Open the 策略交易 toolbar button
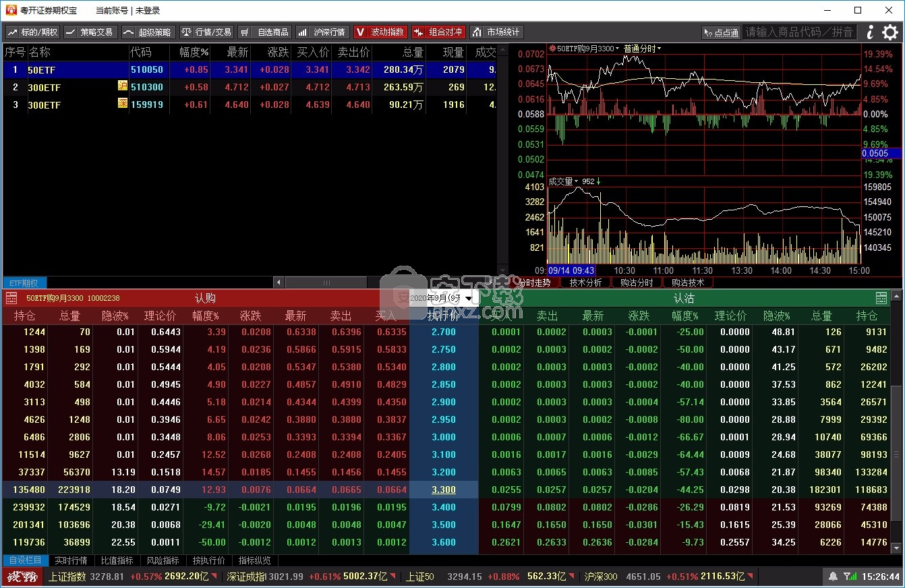 (90, 32)
